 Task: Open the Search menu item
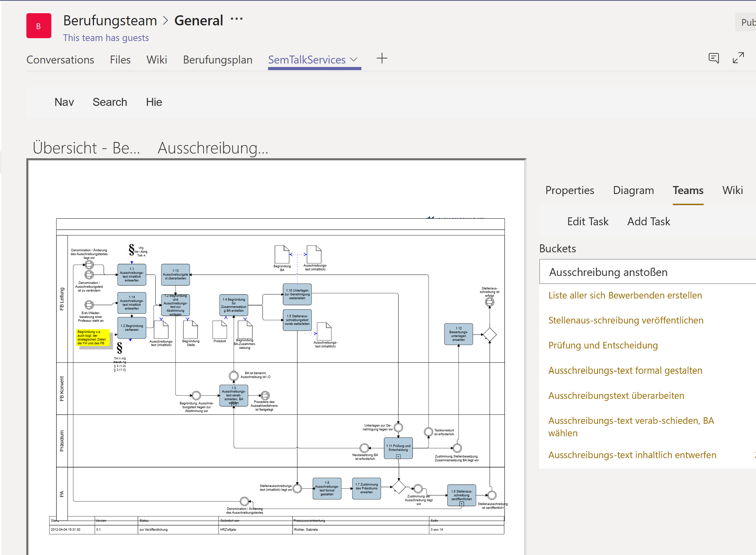pos(110,102)
